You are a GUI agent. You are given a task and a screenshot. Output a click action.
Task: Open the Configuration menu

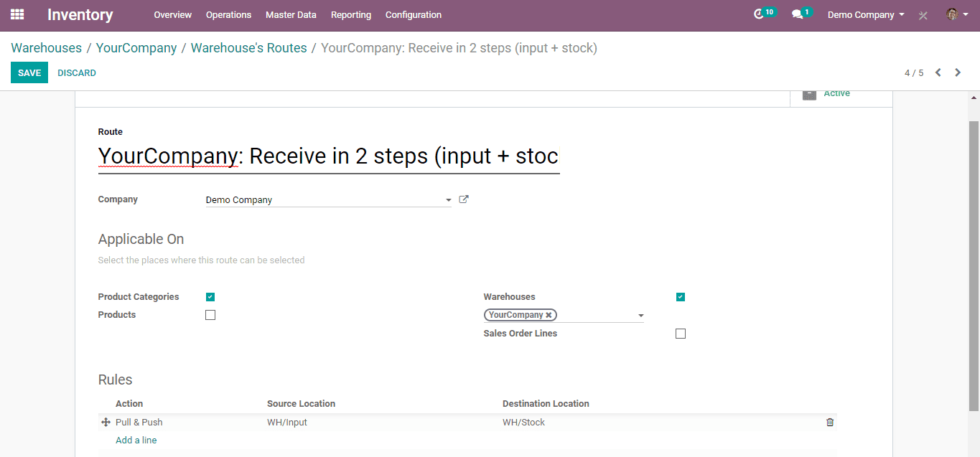click(x=414, y=14)
